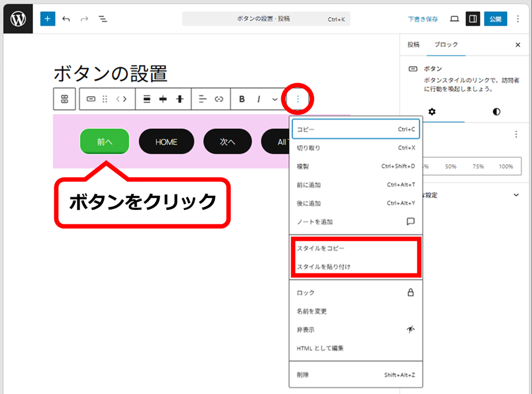Select the 100% width option
Image resolution: width=532 pixels, height=394 pixels.
click(505, 166)
